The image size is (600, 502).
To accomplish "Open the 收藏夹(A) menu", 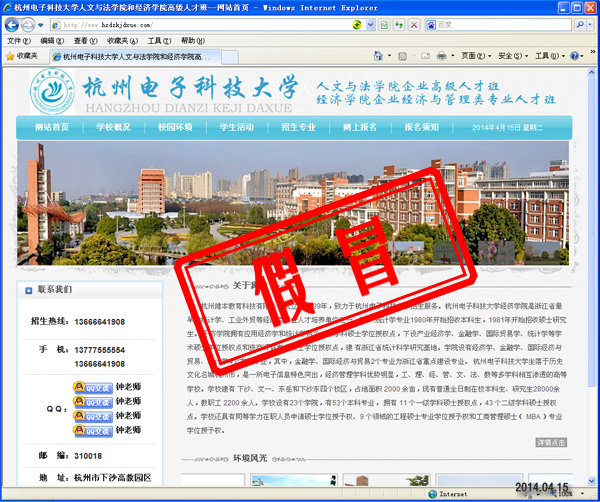I will [x=122, y=41].
